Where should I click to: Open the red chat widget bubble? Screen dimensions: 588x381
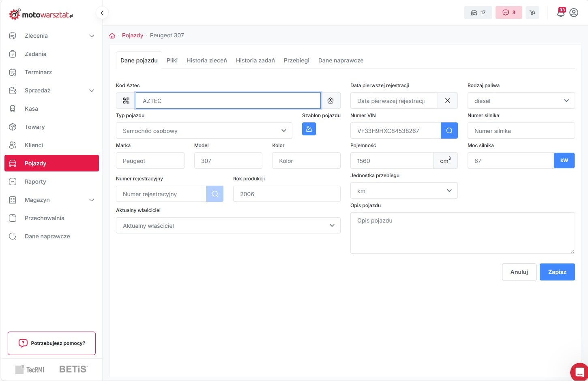[579, 372]
